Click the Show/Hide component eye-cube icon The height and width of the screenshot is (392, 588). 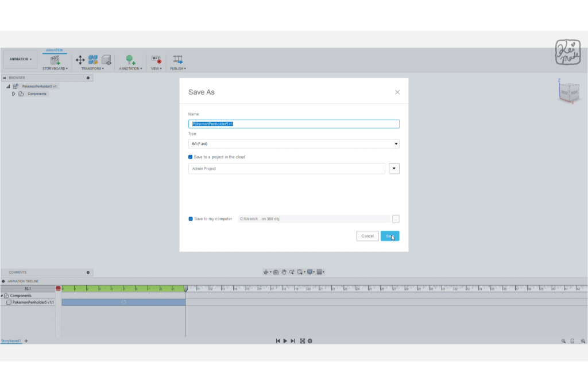[106, 60]
